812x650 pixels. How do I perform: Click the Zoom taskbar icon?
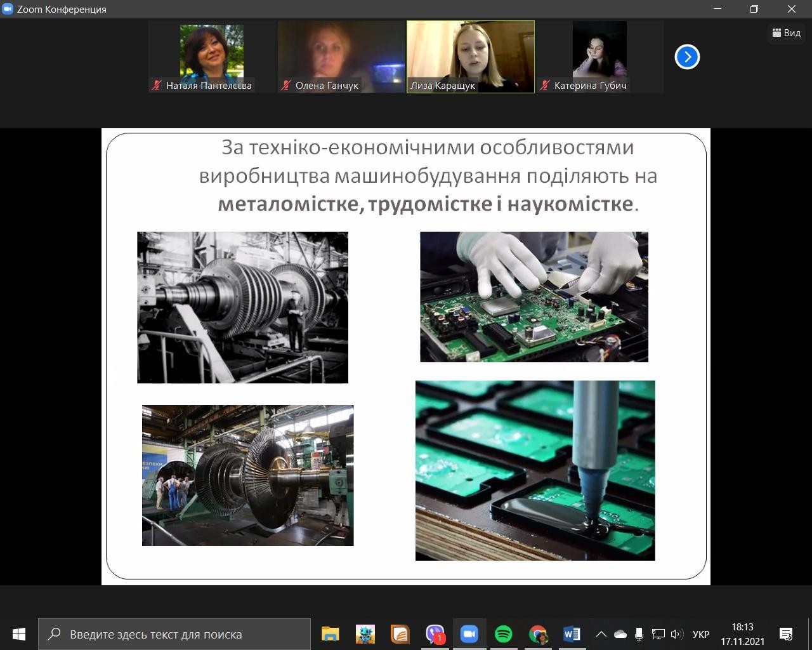click(469, 634)
